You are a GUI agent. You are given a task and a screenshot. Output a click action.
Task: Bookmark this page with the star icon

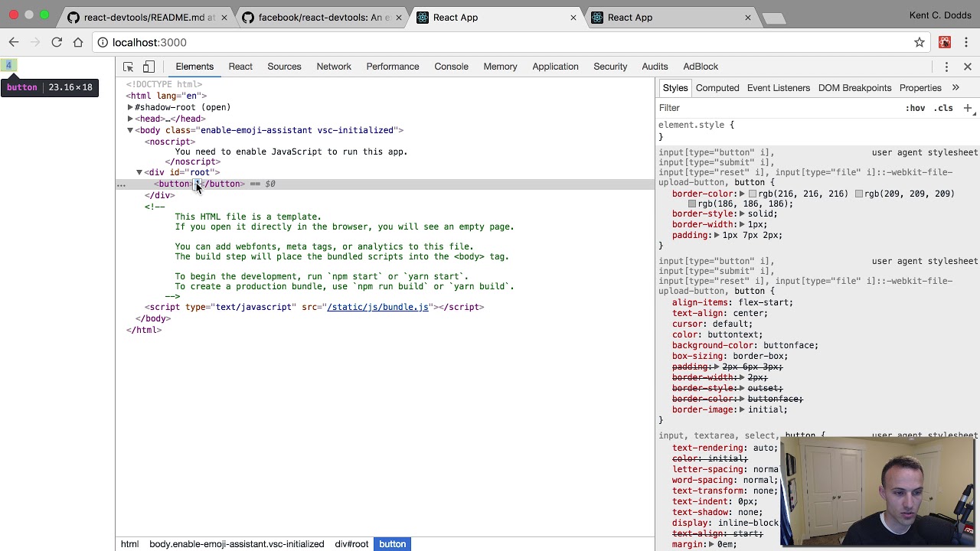coord(920,42)
